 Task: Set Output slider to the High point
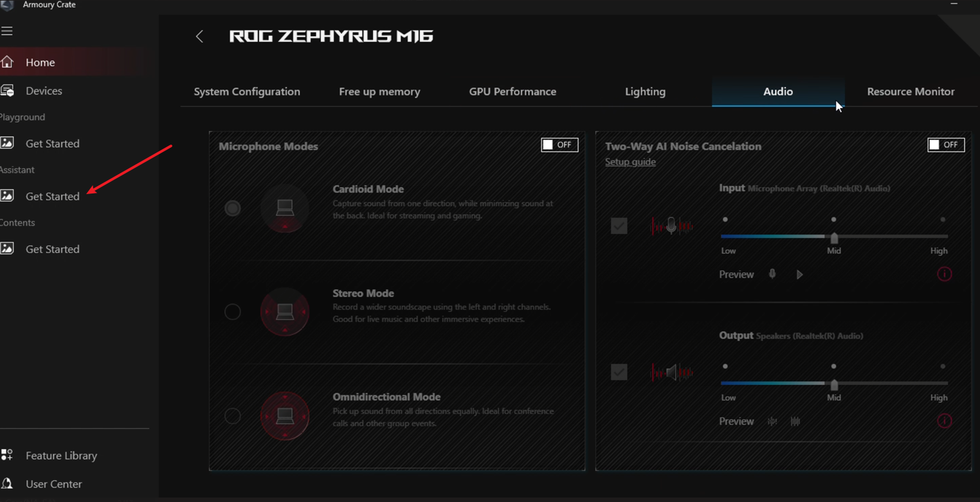pyautogui.click(x=943, y=366)
